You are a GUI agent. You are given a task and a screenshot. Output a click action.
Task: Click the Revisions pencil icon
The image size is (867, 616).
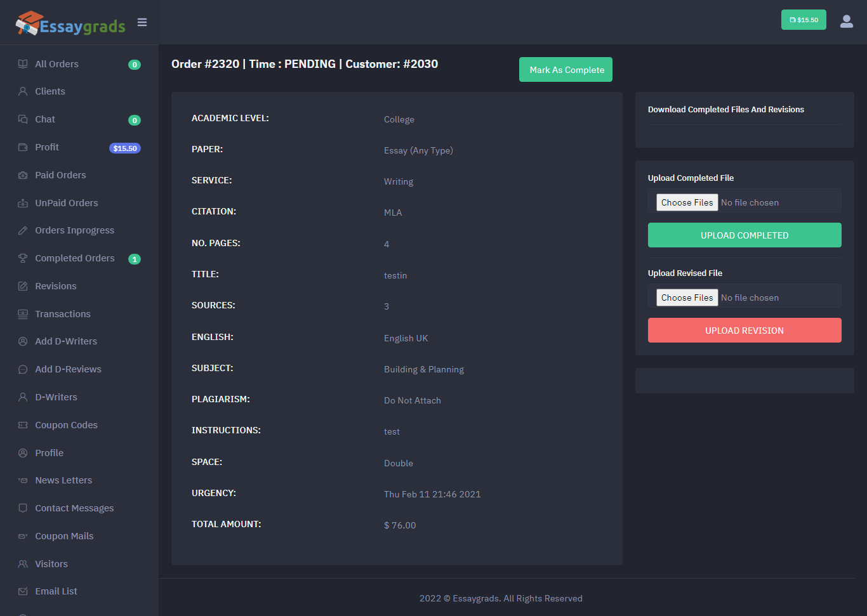[x=23, y=286]
